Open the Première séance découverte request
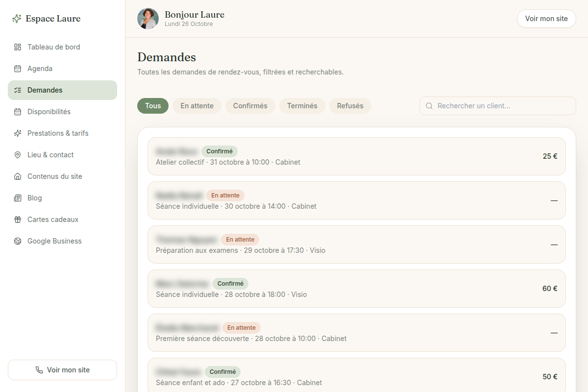Viewport: 588px width, 392px height. [x=357, y=333]
